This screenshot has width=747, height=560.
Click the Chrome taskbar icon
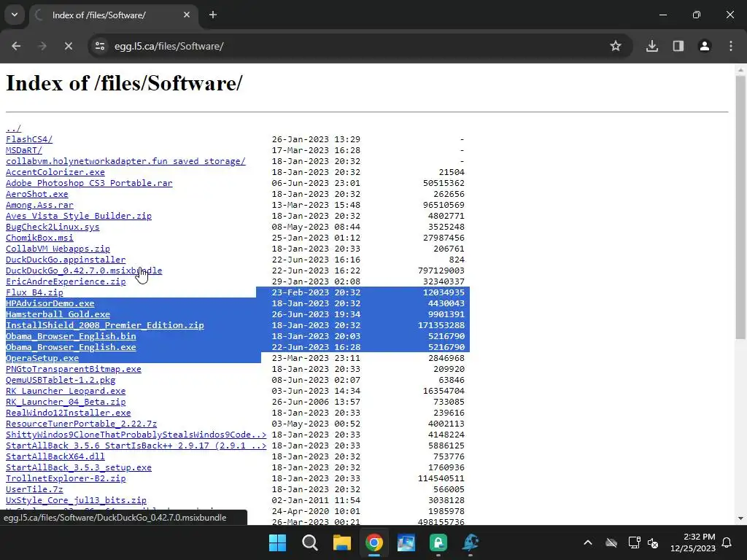pos(374,542)
